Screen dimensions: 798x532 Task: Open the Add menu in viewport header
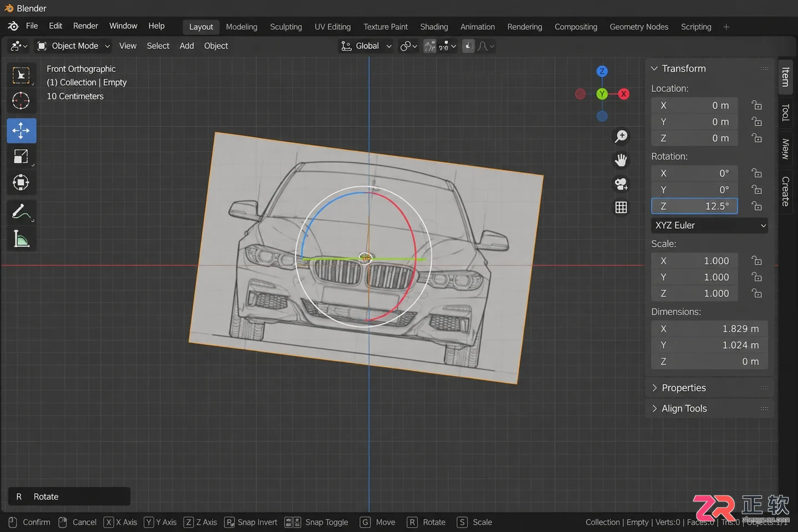point(187,46)
